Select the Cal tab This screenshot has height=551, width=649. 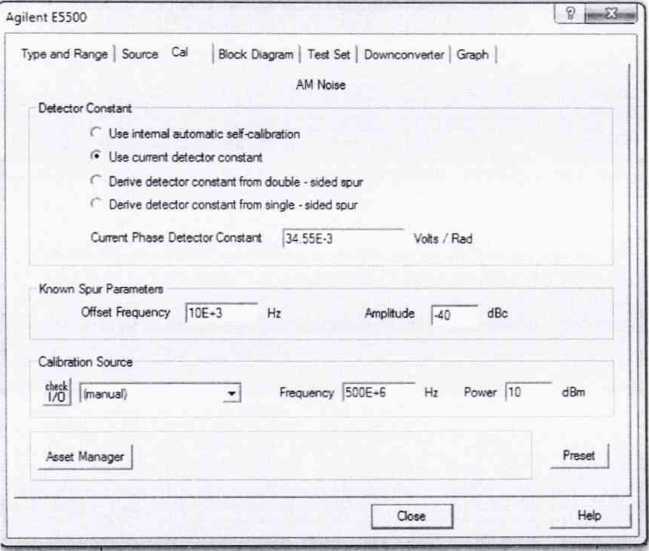180,53
